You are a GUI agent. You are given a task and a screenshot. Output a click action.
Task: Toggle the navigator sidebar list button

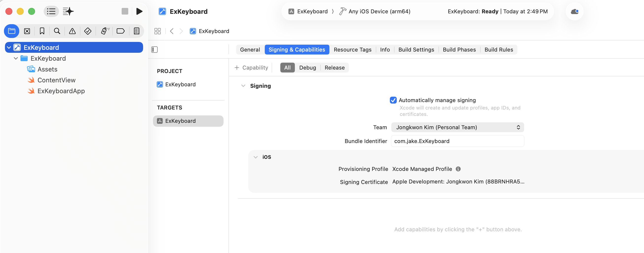coord(51,11)
